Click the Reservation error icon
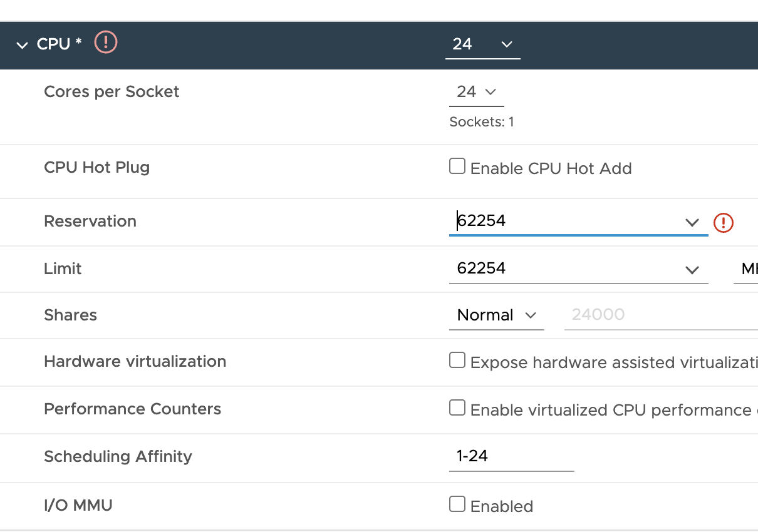The image size is (758, 532). pyautogui.click(x=724, y=222)
